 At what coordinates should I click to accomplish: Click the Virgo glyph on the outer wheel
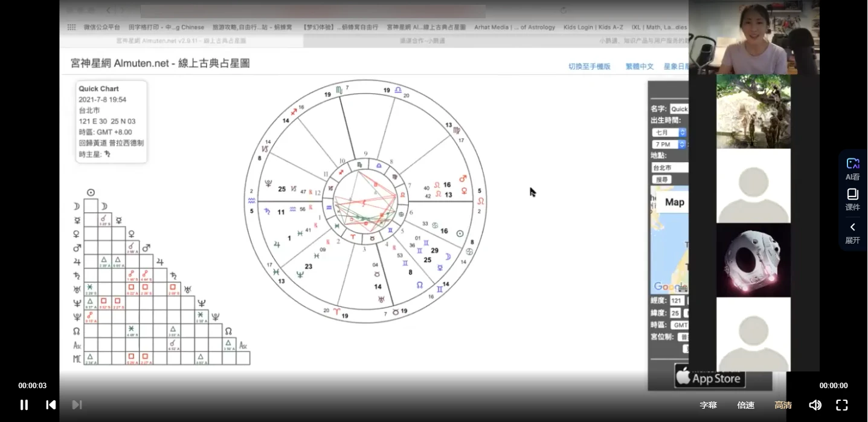pos(457,130)
